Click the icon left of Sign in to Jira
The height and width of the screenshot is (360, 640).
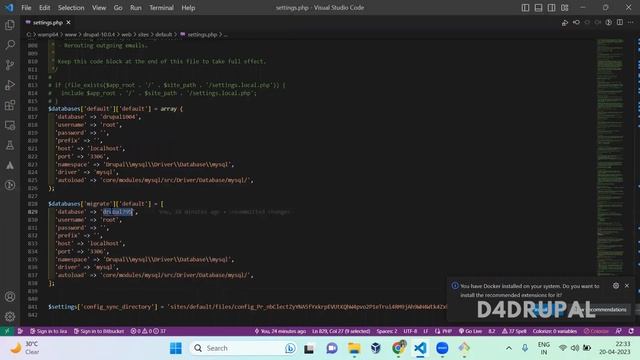[20, 331]
